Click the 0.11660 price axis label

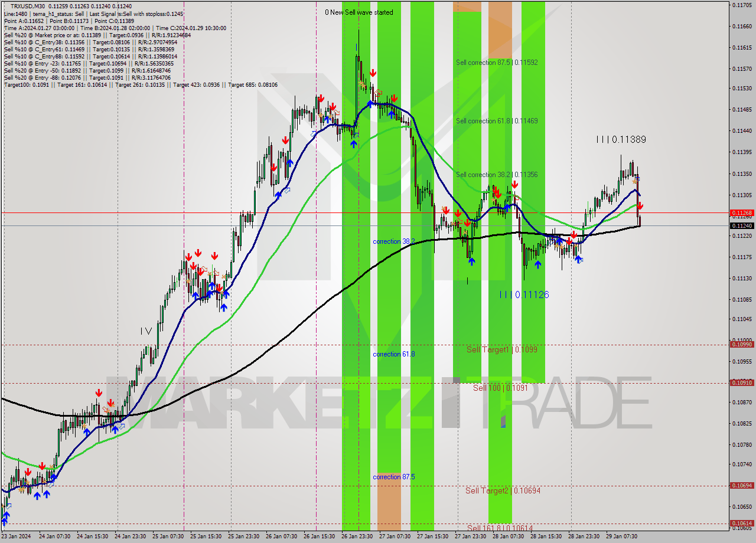pos(741,27)
